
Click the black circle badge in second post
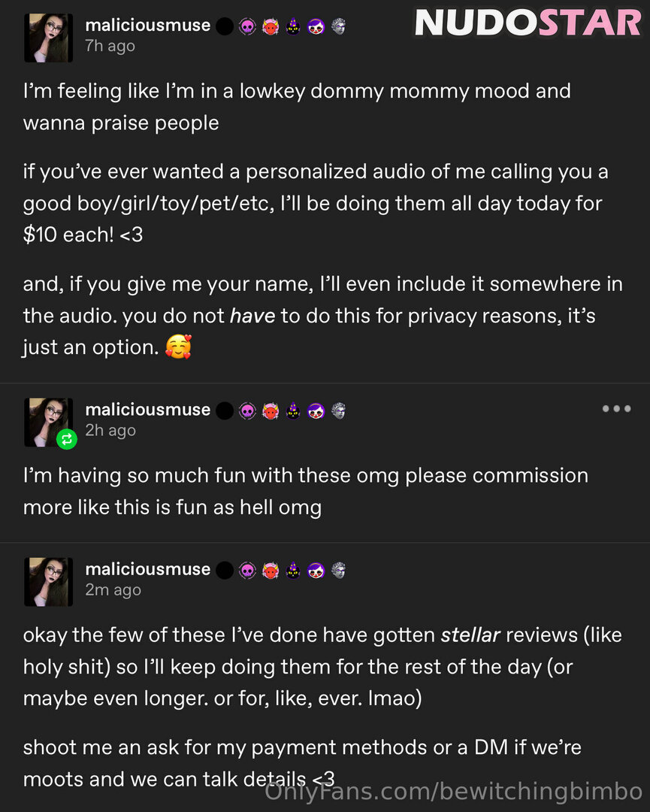pyautogui.click(x=224, y=411)
